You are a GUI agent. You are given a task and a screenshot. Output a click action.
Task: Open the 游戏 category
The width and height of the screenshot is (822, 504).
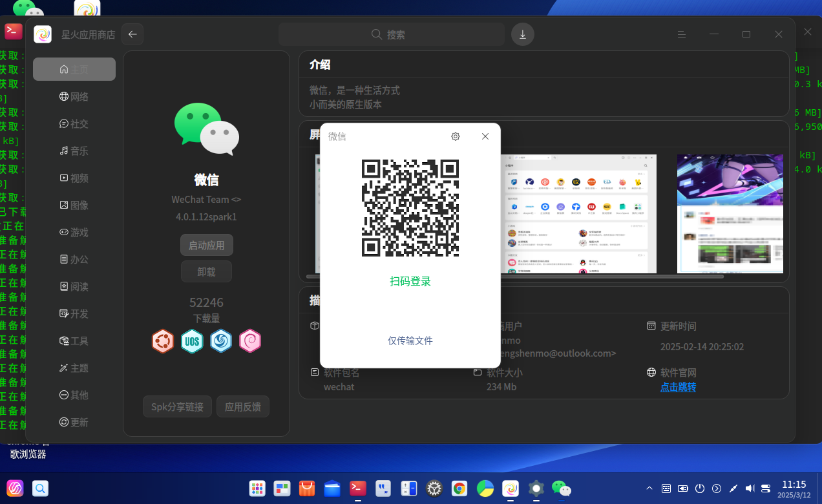click(74, 232)
